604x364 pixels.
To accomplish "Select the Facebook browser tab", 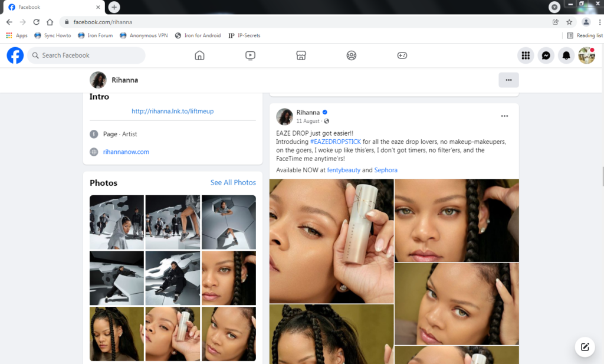I will click(x=54, y=7).
